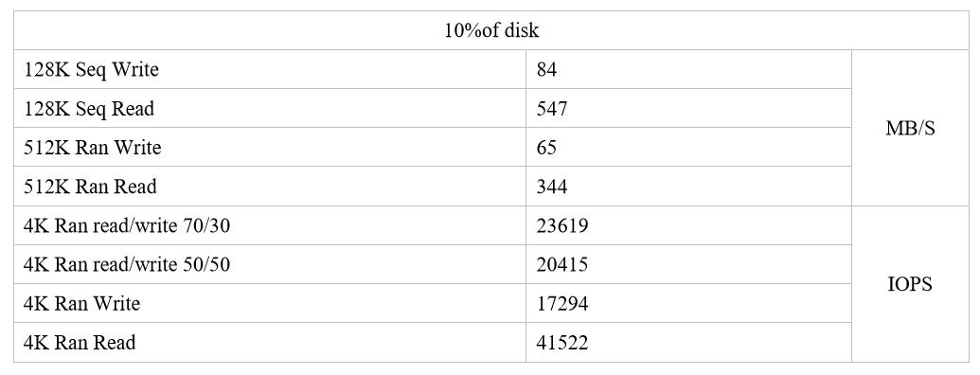
Task: Click the value 84 cell
Action: coord(688,69)
